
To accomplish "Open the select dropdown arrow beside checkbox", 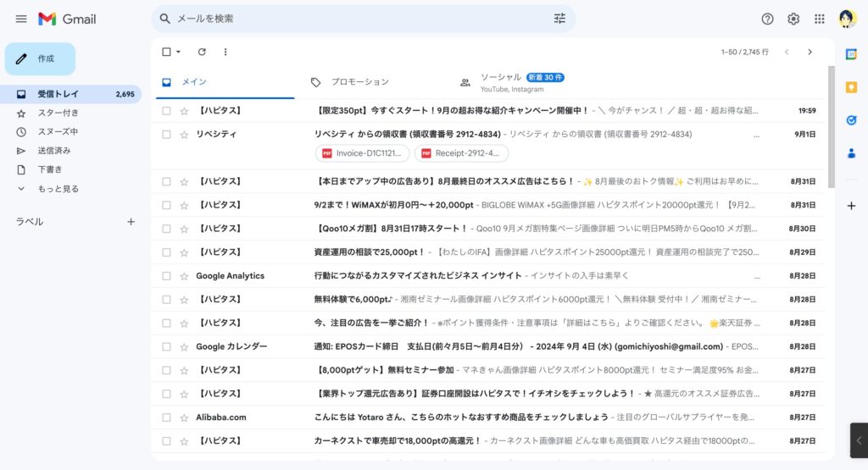I will [x=178, y=52].
